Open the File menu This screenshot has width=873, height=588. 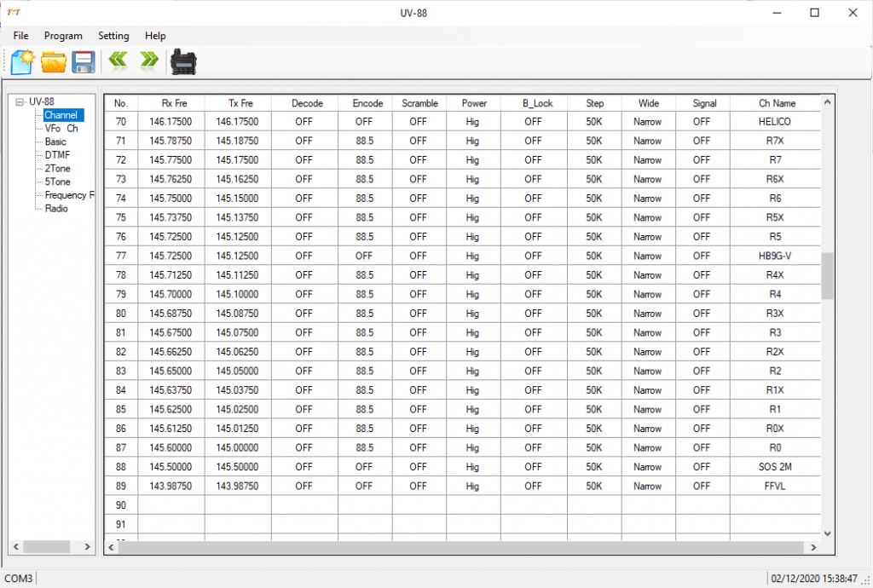coord(20,36)
